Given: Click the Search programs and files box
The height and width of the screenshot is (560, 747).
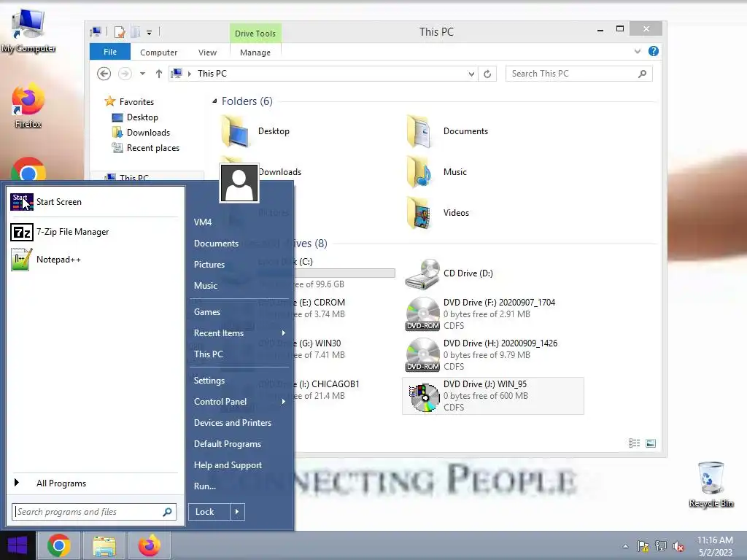Looking at the screenshot, I should pos(94,512).
